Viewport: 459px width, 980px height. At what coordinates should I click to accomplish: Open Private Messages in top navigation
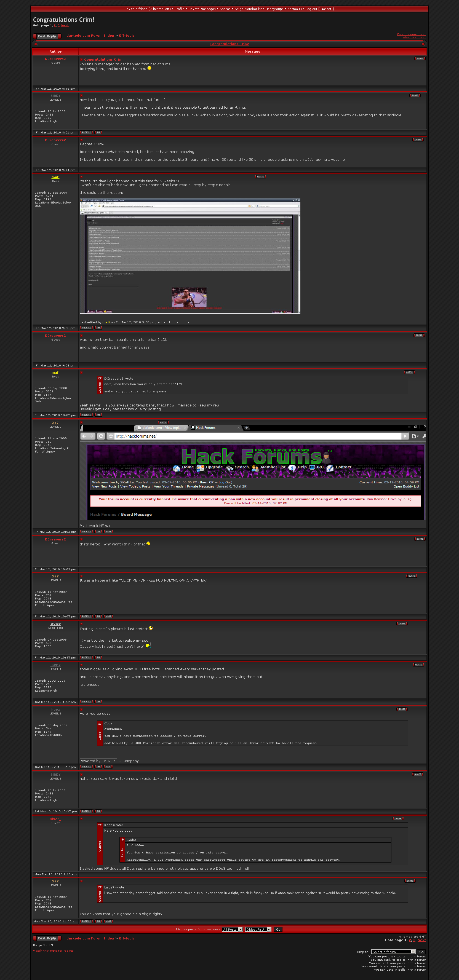pos(201,9)
